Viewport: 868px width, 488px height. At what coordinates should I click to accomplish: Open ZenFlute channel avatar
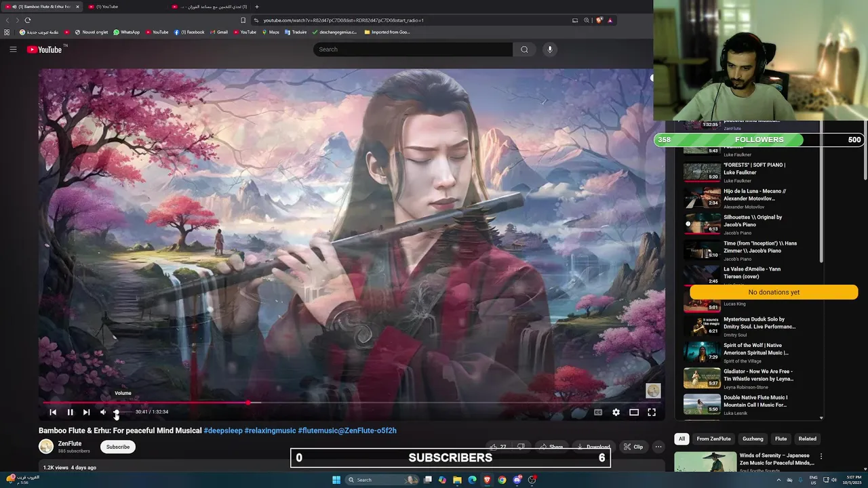pyautogui.click(x=46, y=447)
